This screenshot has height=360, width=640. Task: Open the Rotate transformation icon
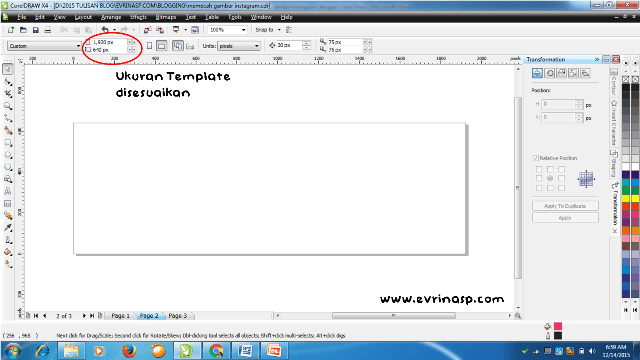[549, 73]
